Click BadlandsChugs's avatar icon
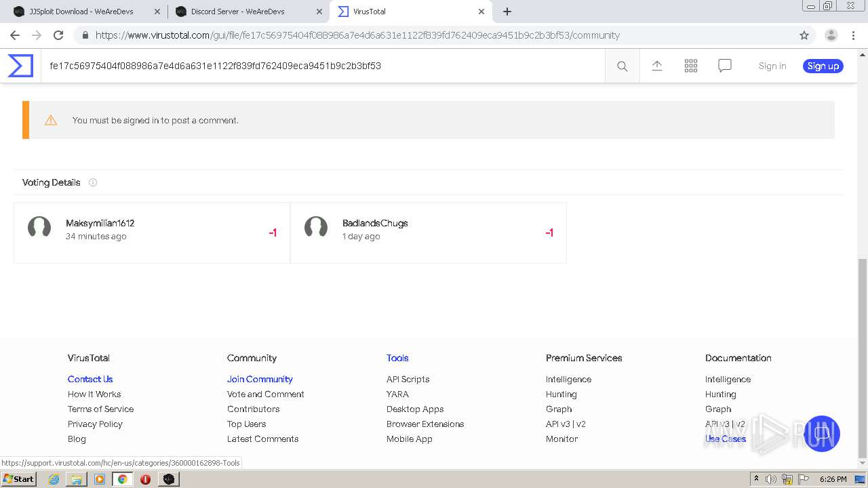This screenshot has width=868, height=488. (316, 228)
